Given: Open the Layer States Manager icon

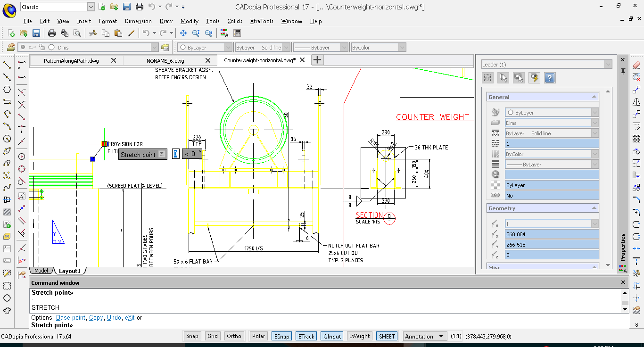Looking at the screenshot, I should click(x=165, y=47).
